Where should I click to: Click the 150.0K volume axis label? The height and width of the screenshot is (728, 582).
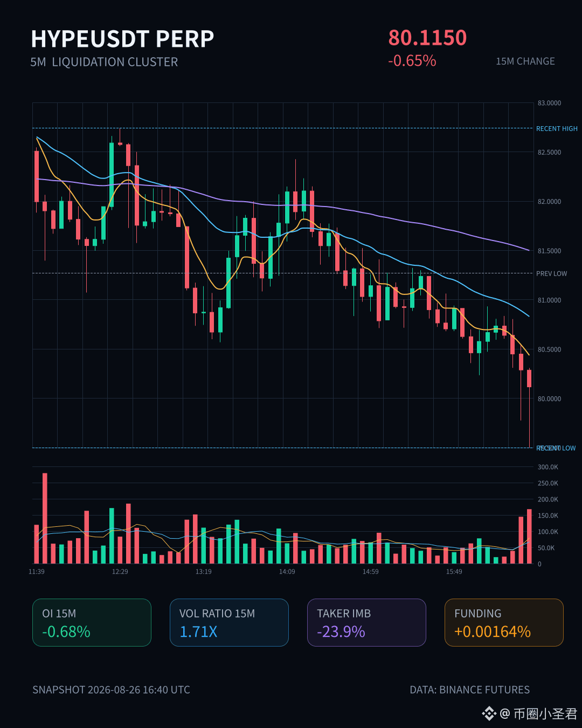coord(548,516)
